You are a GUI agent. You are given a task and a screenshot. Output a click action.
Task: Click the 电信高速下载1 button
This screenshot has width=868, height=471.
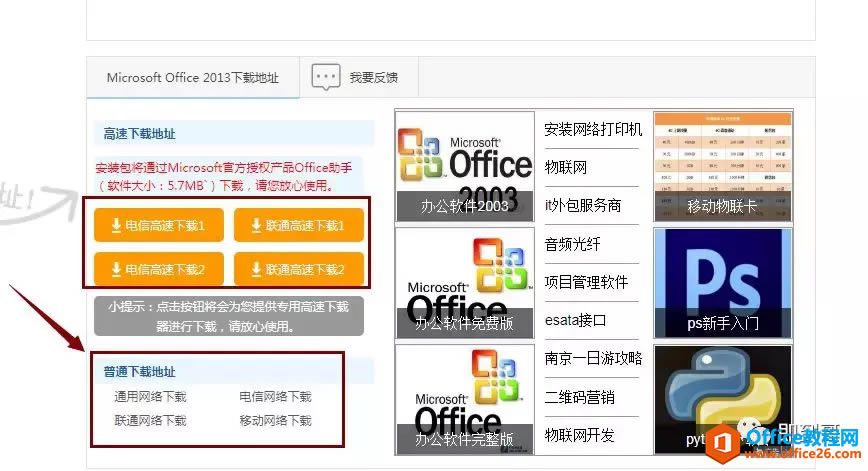[x=159, y=225]
